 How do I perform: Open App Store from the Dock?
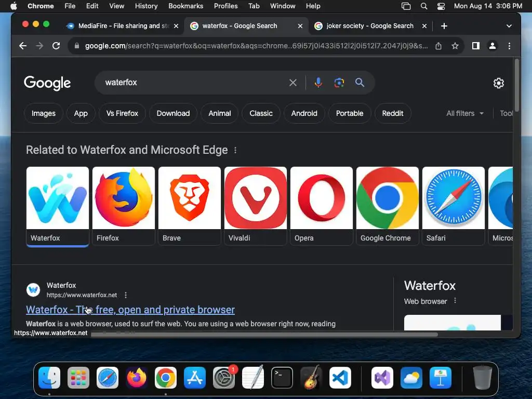195,378
